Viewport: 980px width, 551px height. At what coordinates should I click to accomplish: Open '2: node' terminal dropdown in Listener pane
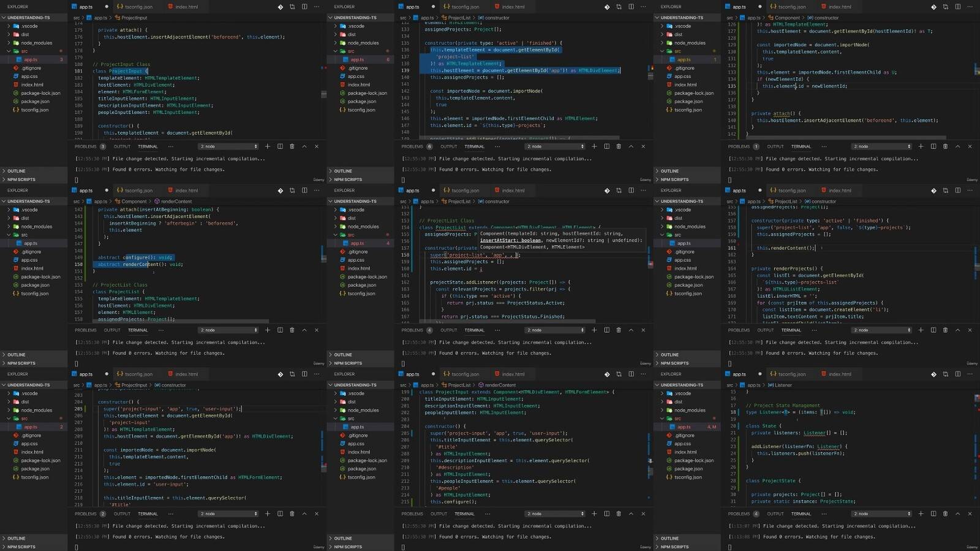pyautogui.click(x=882, y=514)
